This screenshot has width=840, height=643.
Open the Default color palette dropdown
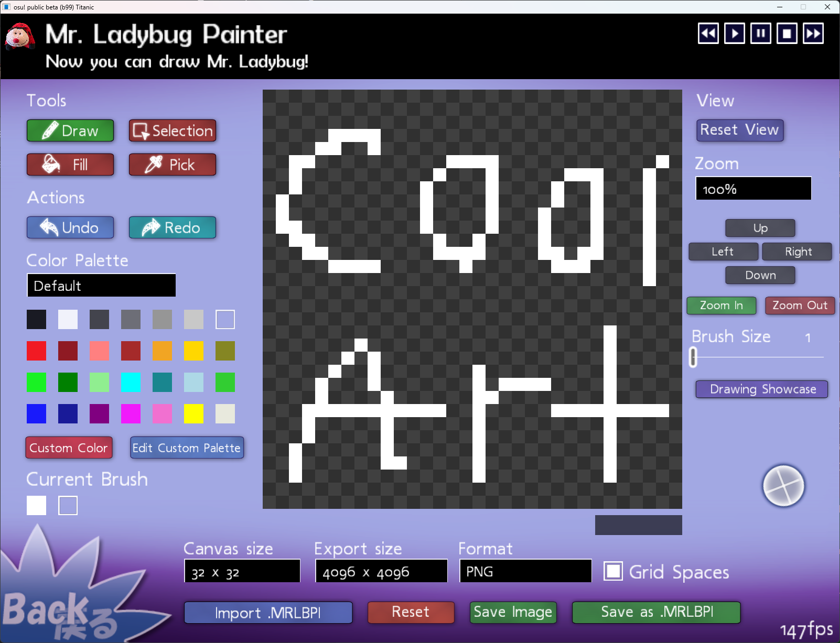click(x=101, y=286)
